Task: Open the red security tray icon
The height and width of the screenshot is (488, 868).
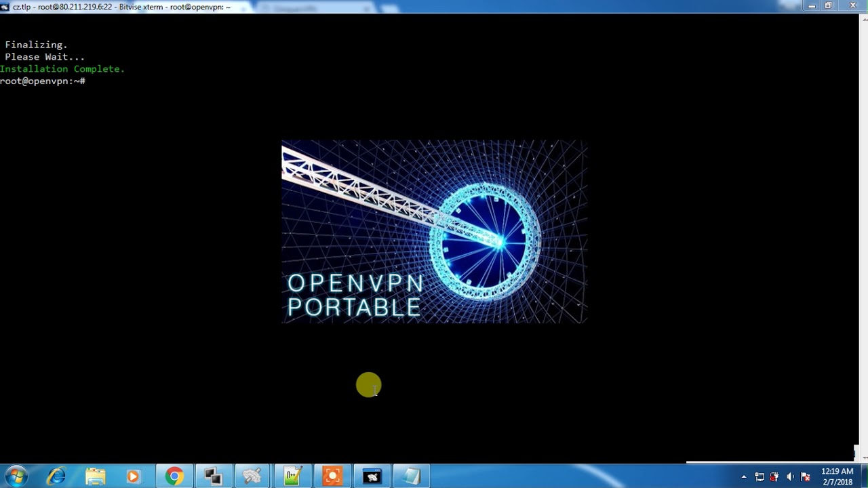Action: pos(774,477)
